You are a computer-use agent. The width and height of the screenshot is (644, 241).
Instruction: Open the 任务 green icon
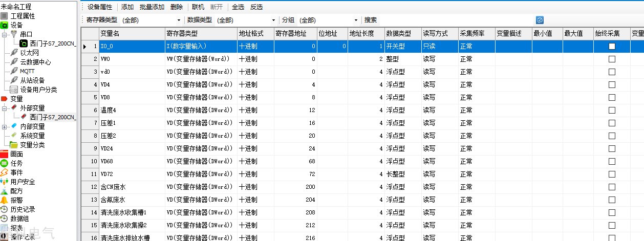4,163
